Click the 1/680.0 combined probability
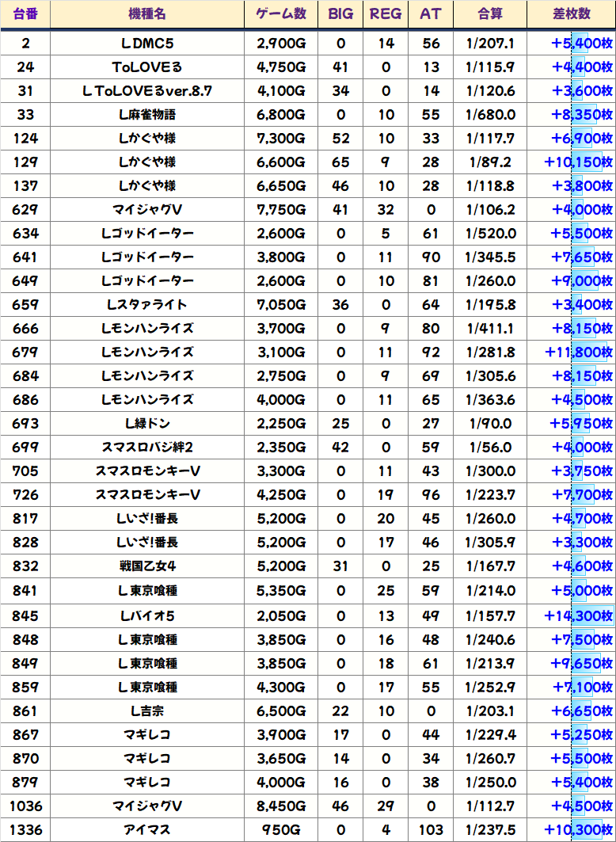The width and height of the screenshot is (616, 842). point(490,114)
